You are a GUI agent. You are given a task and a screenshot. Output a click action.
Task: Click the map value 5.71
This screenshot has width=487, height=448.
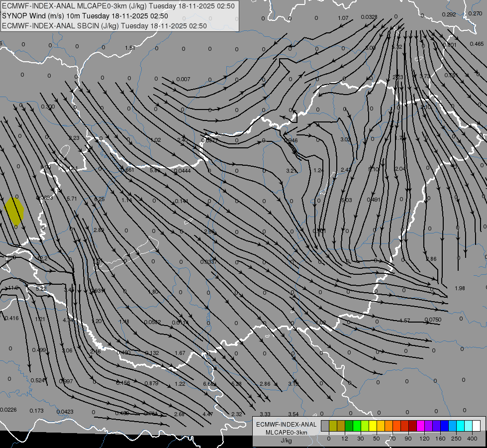coord(72,198)
